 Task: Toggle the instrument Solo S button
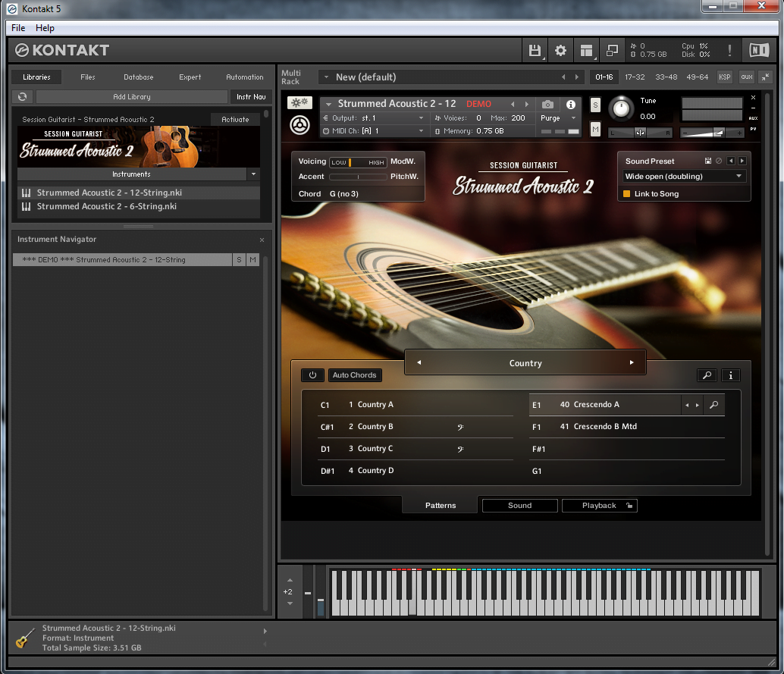[595, 105]
